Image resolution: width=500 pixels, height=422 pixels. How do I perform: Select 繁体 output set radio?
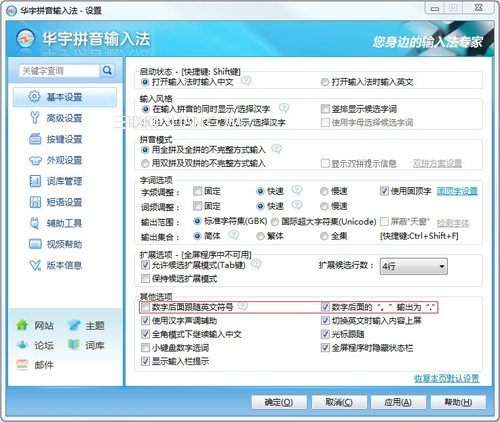[x=260, y=236]
